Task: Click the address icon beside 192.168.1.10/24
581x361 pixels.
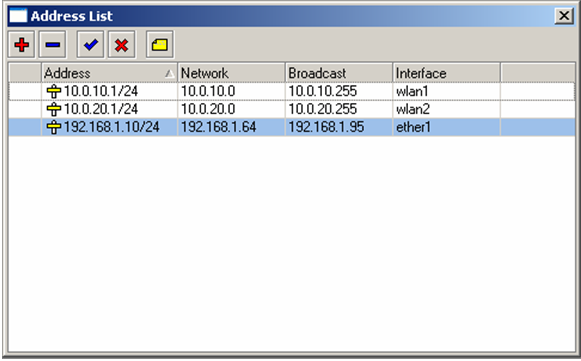Action: point(54,127)
